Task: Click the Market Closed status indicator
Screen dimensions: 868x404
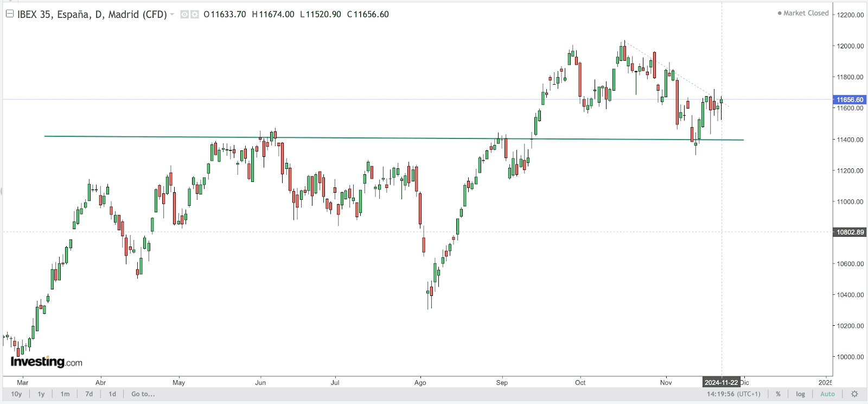Action: tap(803, 13)
